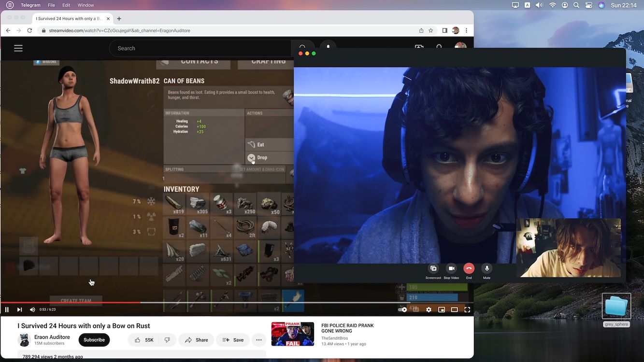The image size is (644, 362).
Task: Click the user account menu bar icon
Action: coord(565,5)
